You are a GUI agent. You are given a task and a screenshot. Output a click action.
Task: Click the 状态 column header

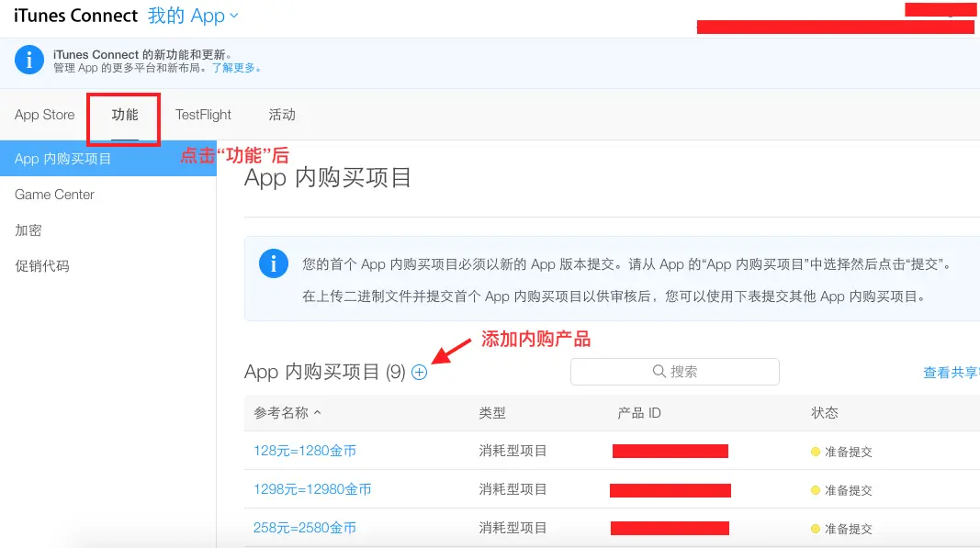pyautogui.click(x=825, y=413)
